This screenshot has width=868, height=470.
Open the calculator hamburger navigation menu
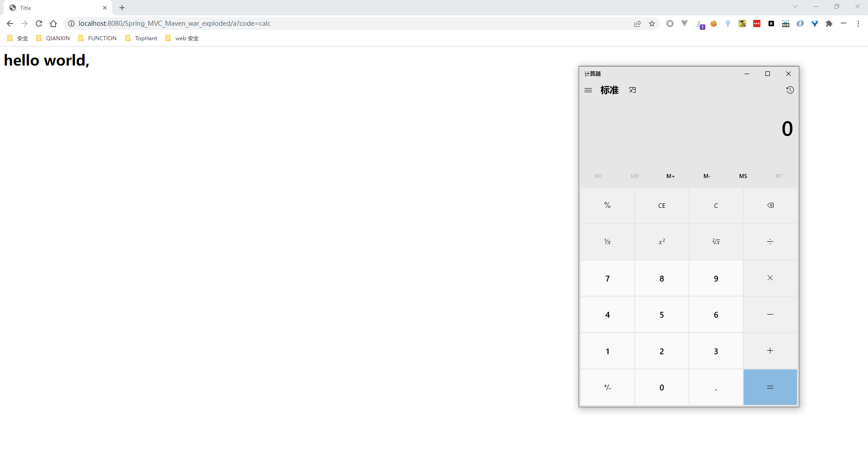(588, 90)
